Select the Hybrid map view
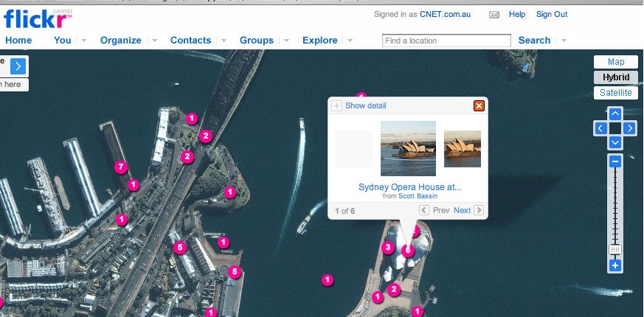This screenshot has height=317, width=644. click(615, 77)
